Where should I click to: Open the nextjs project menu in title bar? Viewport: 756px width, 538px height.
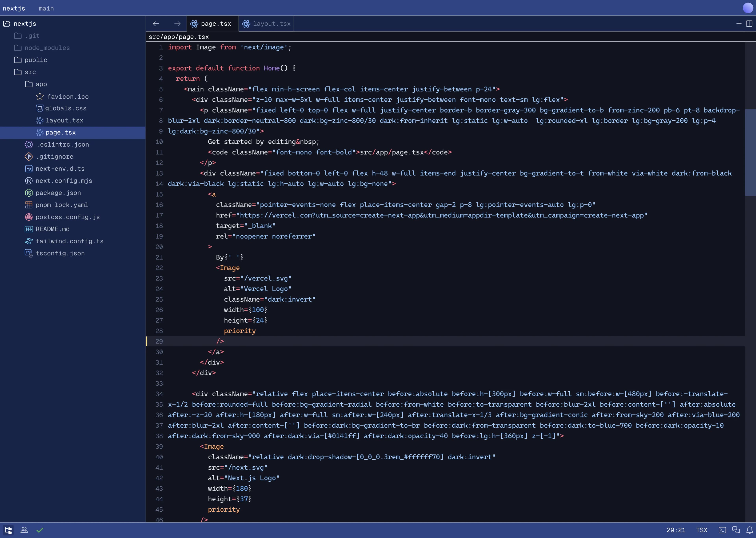tap(14, 8)
